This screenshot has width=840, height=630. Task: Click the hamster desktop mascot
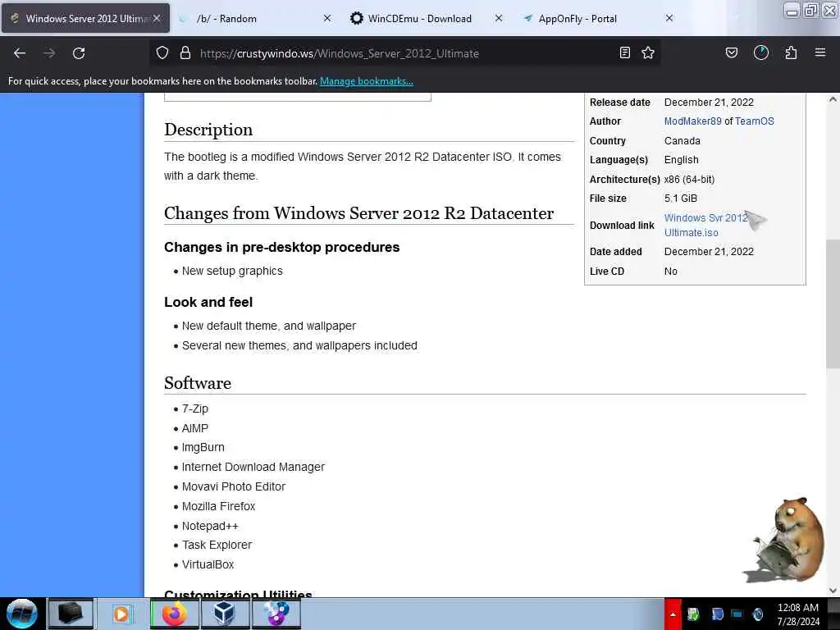pos(785,540)
